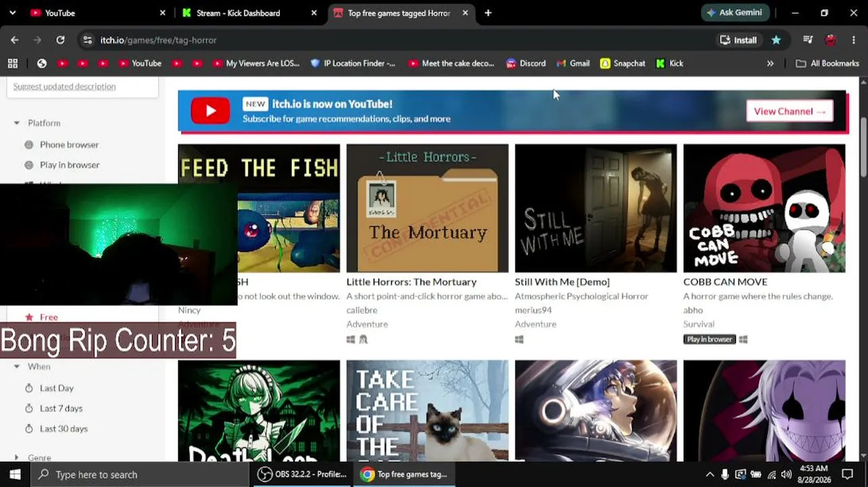This screenshot has width=868, height=487.
Task: Open The Mortuary game thumbnail
Action: coord(427,208)
